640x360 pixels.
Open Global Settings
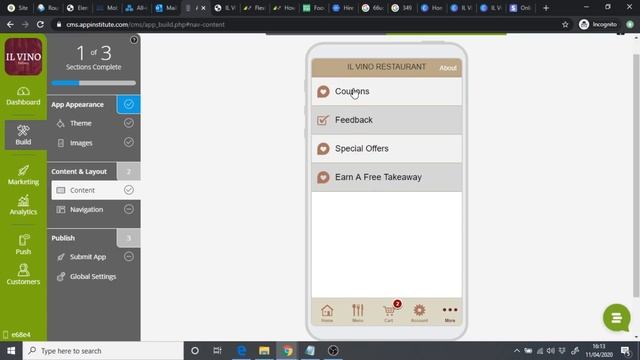pos(93,276)
